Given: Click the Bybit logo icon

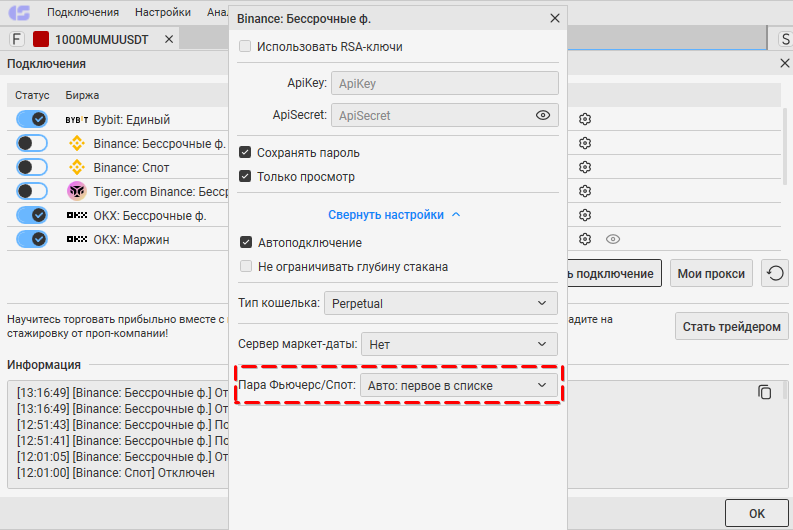Looking at the screenshot, I should (77, 120).
